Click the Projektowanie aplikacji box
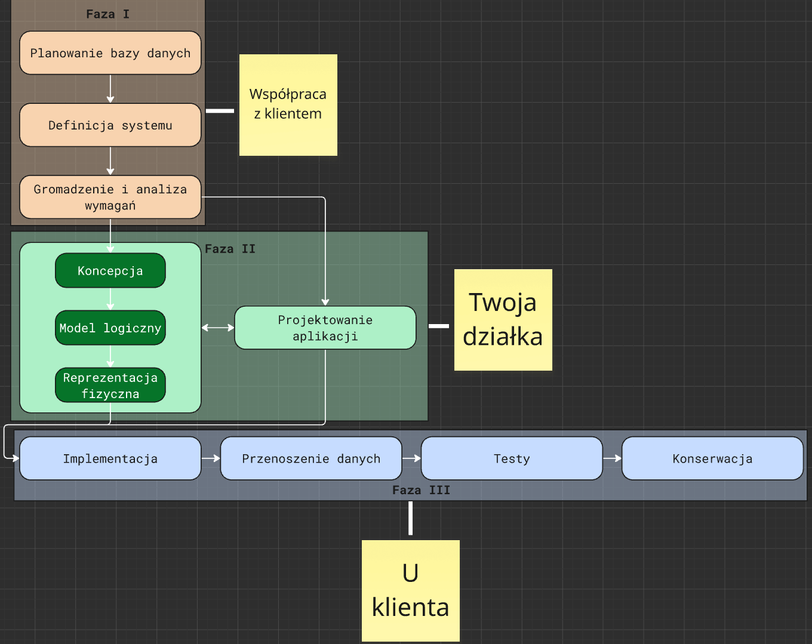 pyautogui.click(x=325, y=328)
